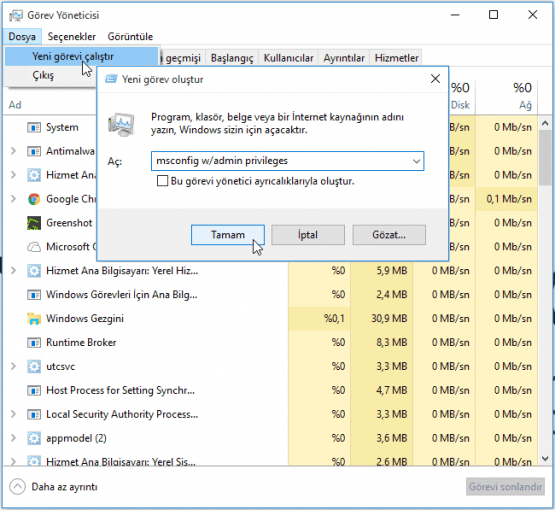
Task: Open the Dosya menu
Action: pyautogui.click(x=22, y=36)
